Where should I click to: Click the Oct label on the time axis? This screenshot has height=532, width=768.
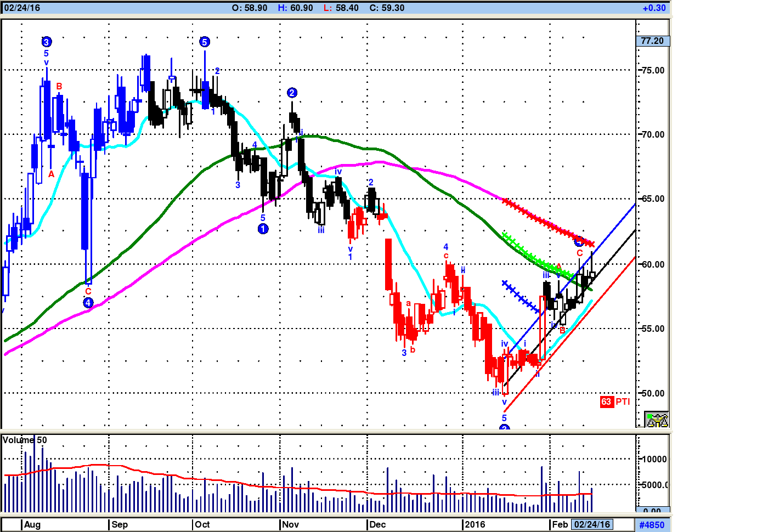point(202,524)
